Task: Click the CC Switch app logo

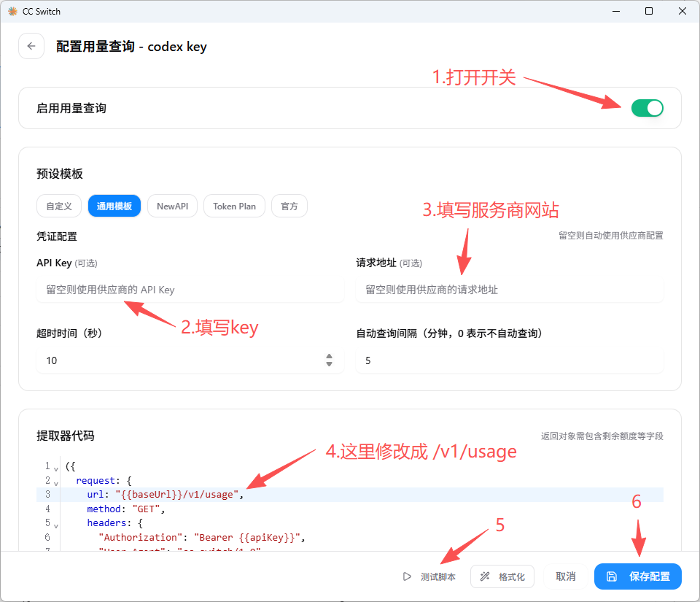Action: [12, 11]
